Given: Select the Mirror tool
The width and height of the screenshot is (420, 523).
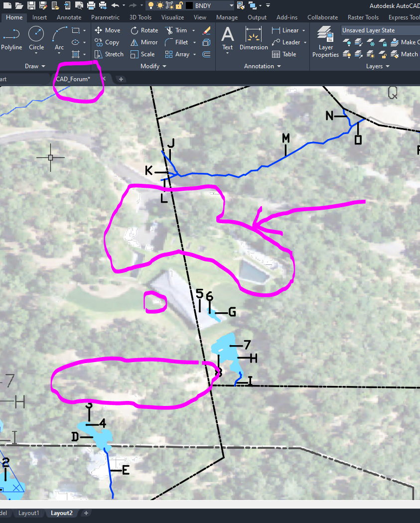Looking at the screenshot, I should [143, 42].
